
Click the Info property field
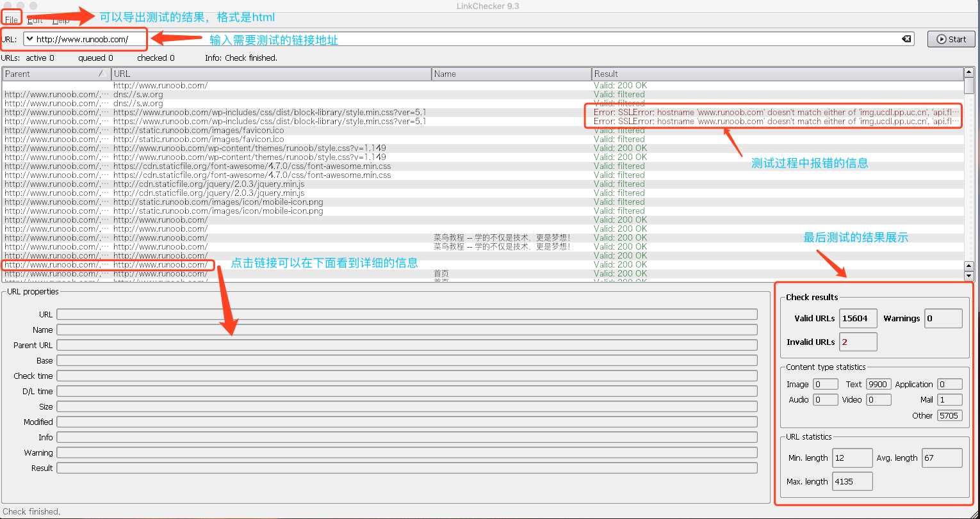407,437
